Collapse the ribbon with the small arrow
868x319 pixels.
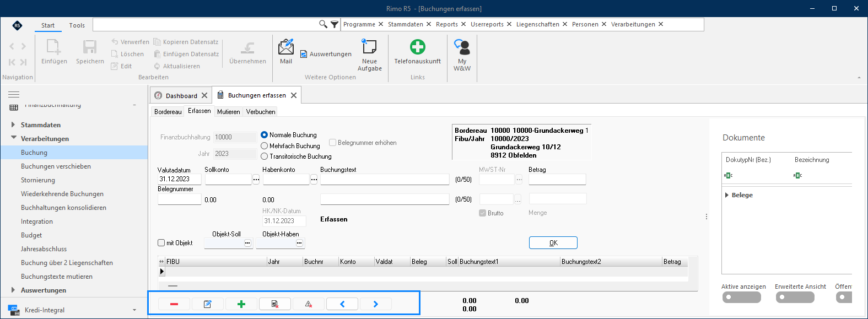point(859,78)
